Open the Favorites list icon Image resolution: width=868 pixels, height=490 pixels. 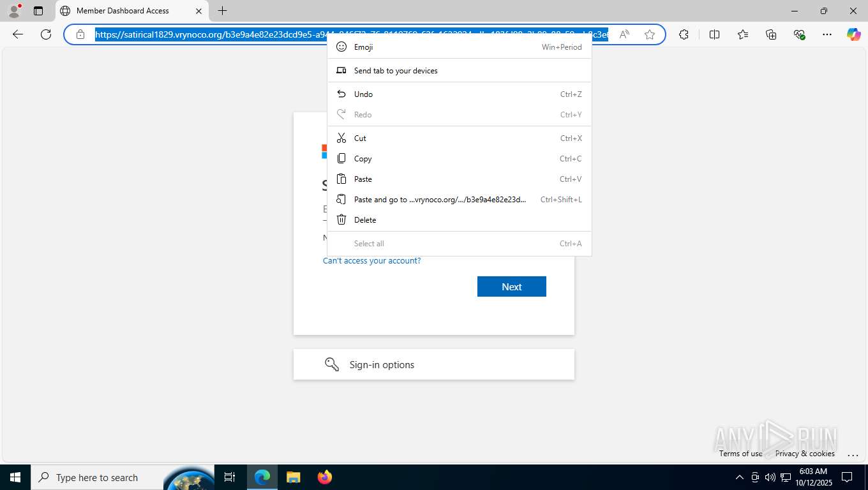coord(743,34)
